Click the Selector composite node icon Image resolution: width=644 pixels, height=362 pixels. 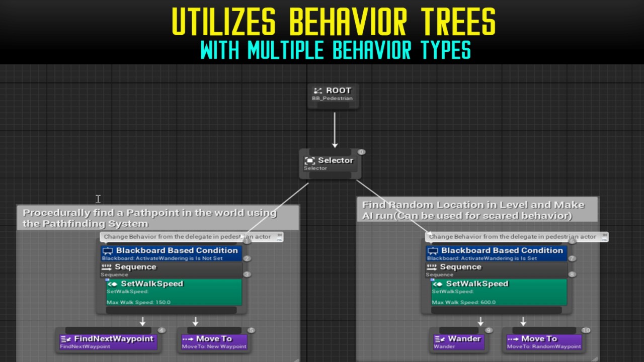coord(310,161)
